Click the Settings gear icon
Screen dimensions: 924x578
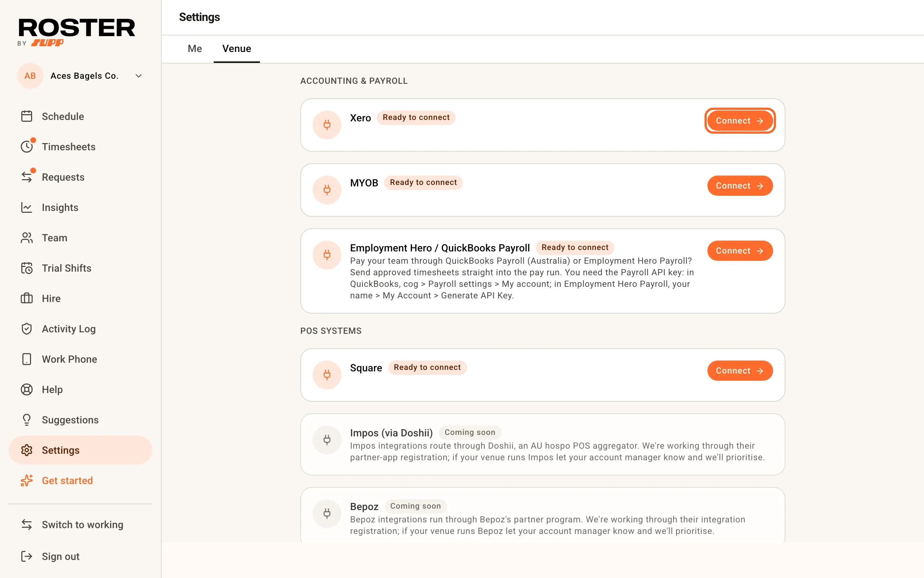tap(27, 450)
